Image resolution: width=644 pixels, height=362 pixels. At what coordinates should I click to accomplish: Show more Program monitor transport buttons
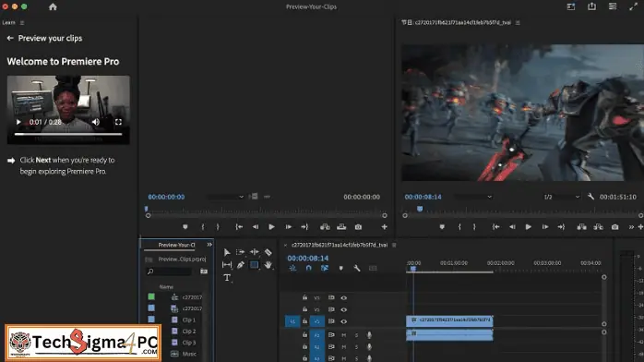point(631,227)
